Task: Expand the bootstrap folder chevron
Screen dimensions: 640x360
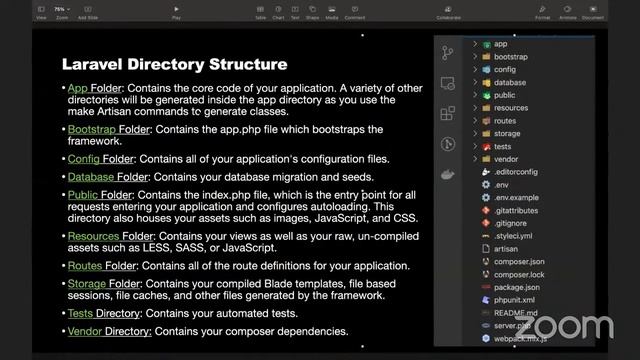Action: coord(475,57)
